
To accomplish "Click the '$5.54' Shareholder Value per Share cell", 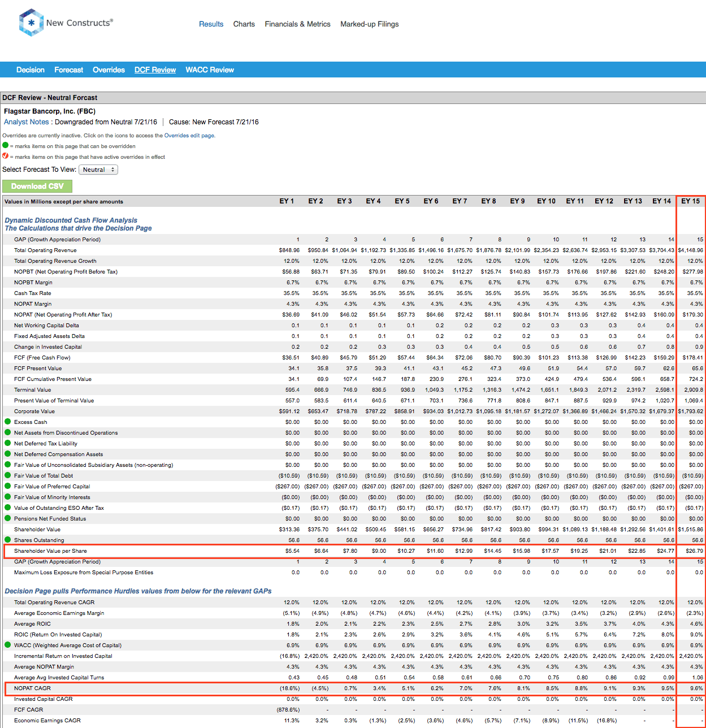I will [293, 551].
